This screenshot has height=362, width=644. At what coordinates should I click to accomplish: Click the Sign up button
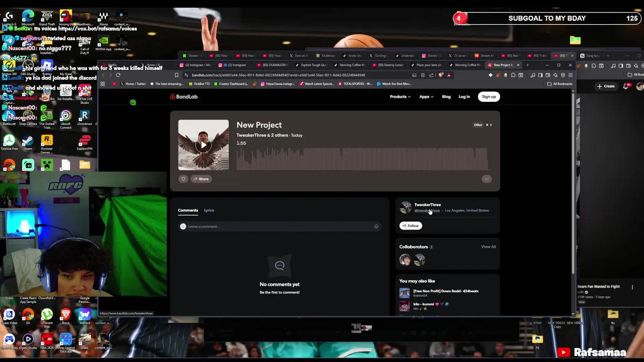[489, 97]
